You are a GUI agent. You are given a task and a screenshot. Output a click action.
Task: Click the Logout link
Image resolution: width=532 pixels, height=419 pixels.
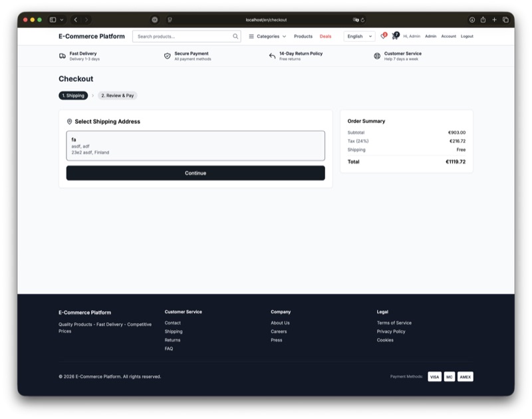click(x=467, y=37)
